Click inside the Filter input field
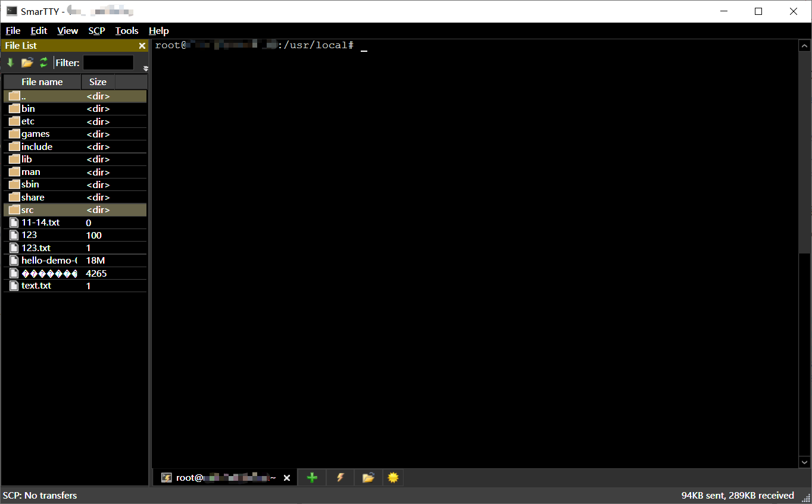 point(108,62)
